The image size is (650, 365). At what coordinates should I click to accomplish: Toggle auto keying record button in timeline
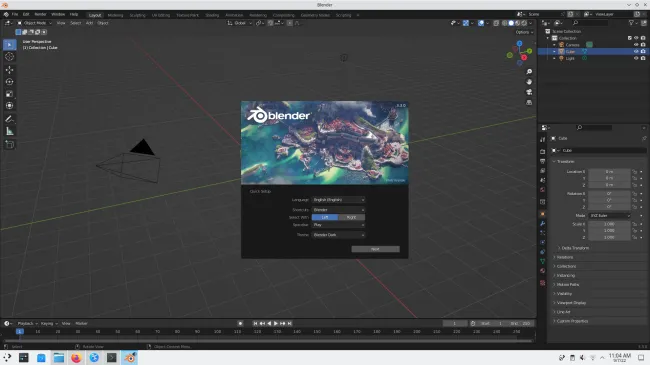240,324
